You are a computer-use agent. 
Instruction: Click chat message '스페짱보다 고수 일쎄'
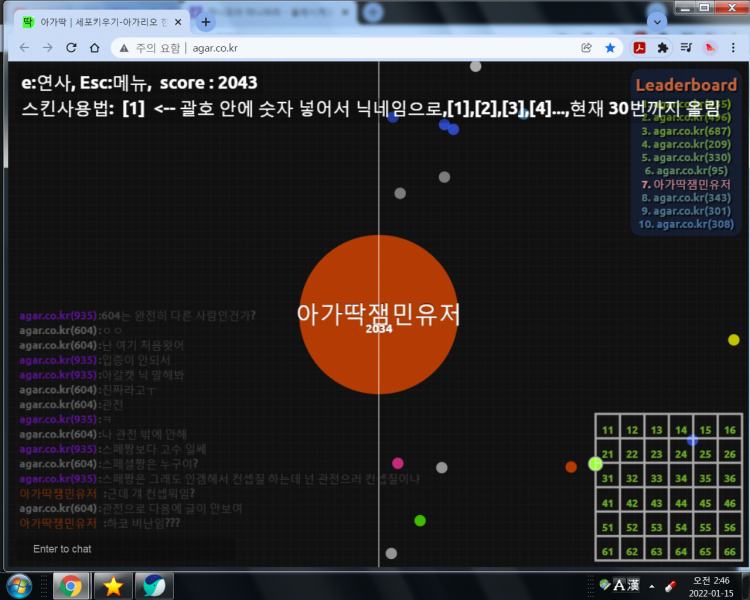click(x=154, y=449)
